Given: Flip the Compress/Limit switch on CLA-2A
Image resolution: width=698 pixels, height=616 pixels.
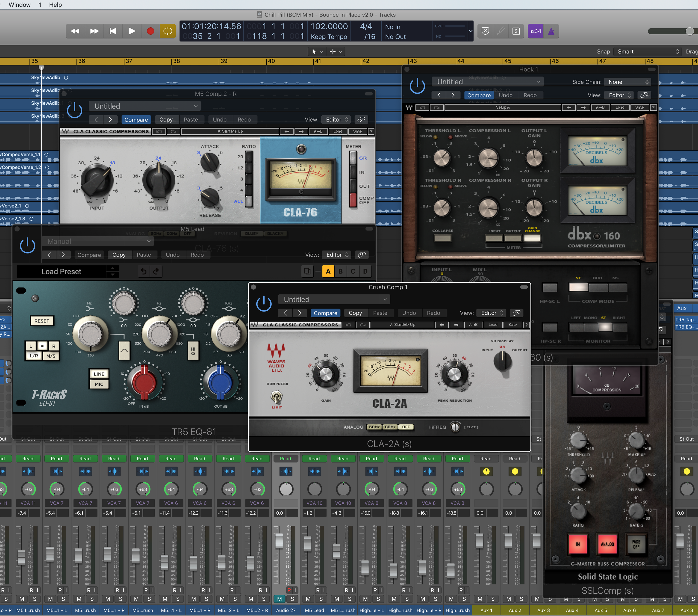Looking at the screenshot, I should tap(277, 397).
